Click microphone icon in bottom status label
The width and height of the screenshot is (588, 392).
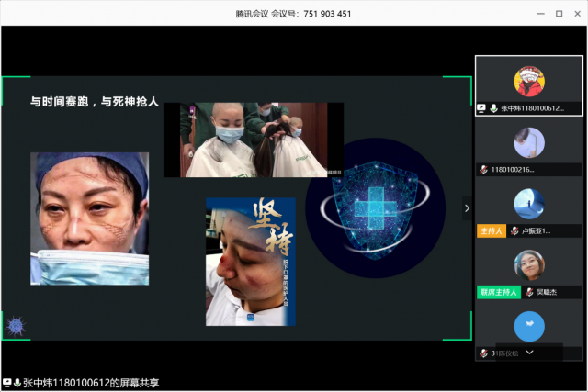click(x=17, y=383)
